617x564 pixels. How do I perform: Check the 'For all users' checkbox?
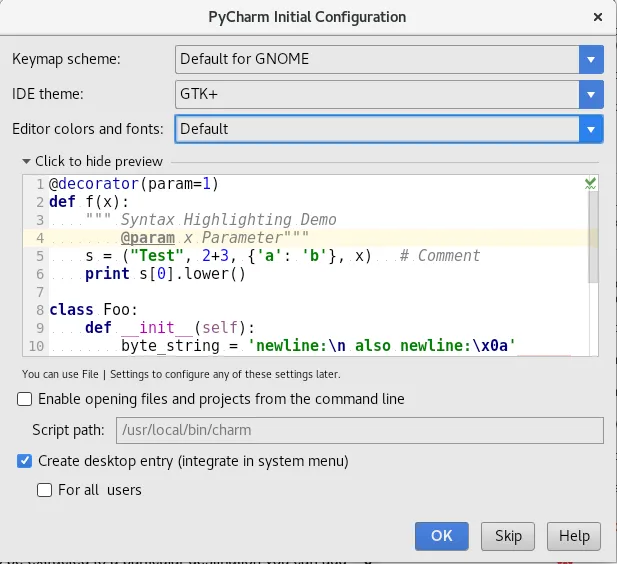pos(44,490)
